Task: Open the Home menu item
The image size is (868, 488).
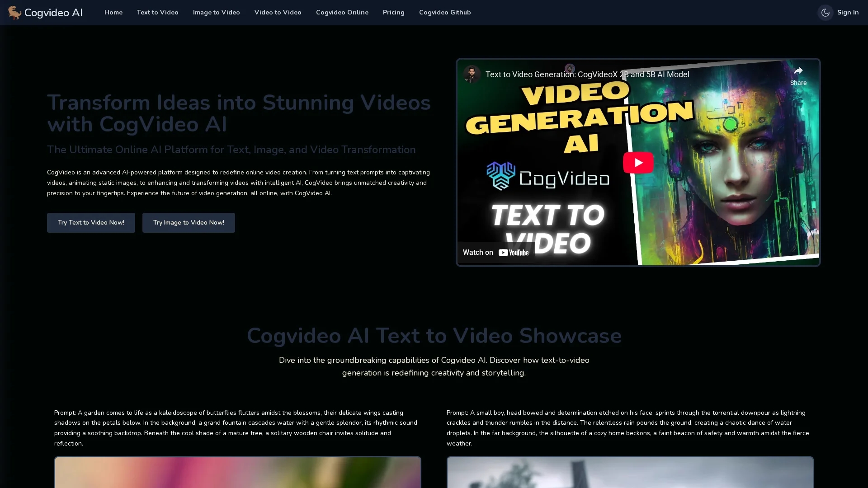Action: (x=113, y=13)
